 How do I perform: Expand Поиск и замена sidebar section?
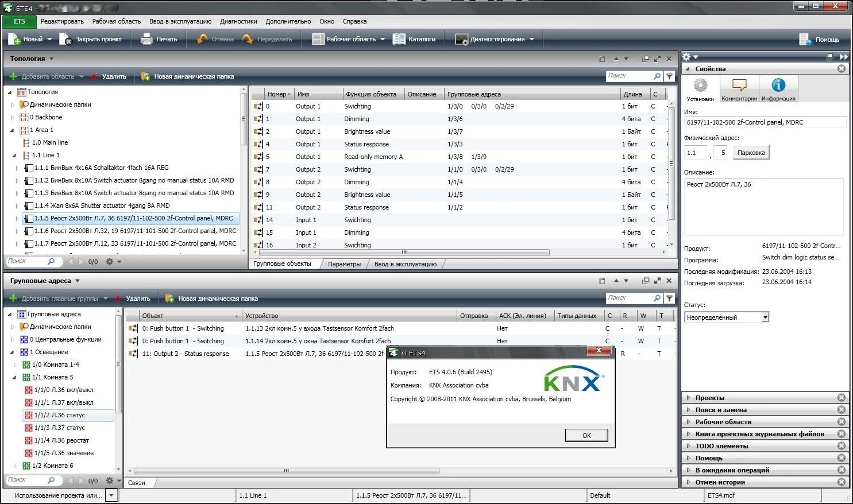689,410
